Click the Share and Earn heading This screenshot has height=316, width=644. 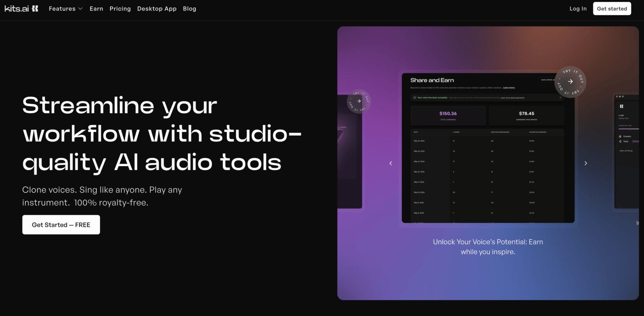click(x=432, y=80)
